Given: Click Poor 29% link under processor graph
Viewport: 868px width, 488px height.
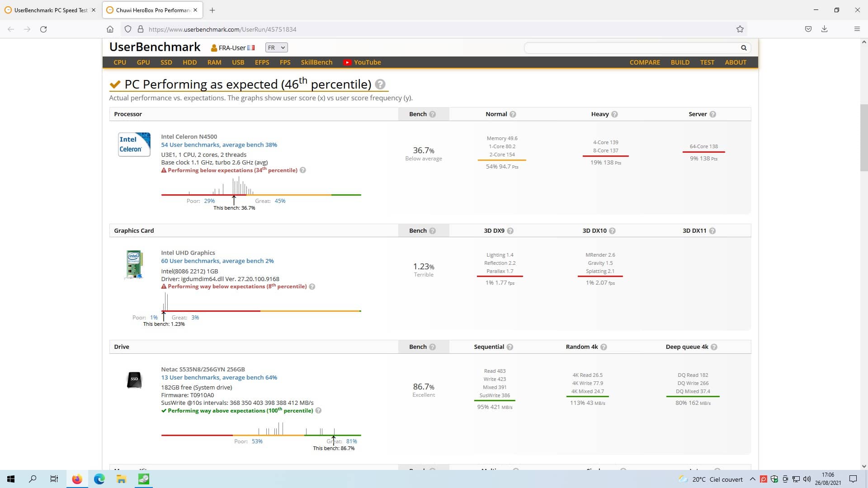Looking at the screenshot, I should 209,201.
